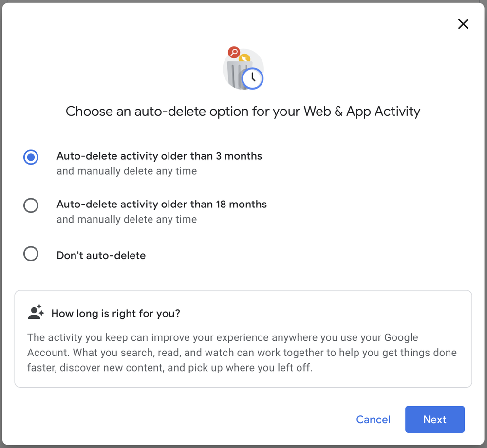Click the red magnifier search badge
487x448 pixels.
point(234,52)
